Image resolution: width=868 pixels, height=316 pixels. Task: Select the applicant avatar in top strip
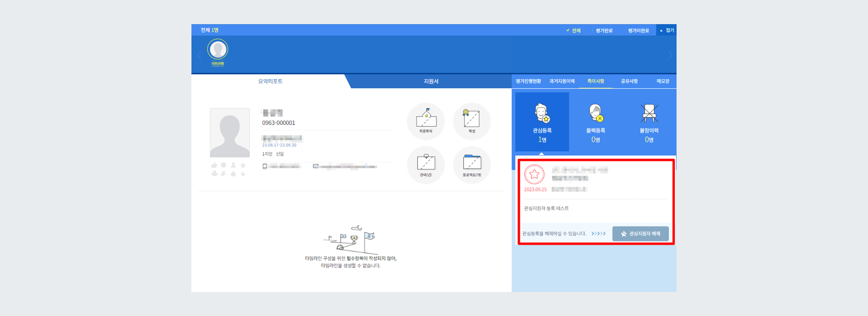coord(217,49)
